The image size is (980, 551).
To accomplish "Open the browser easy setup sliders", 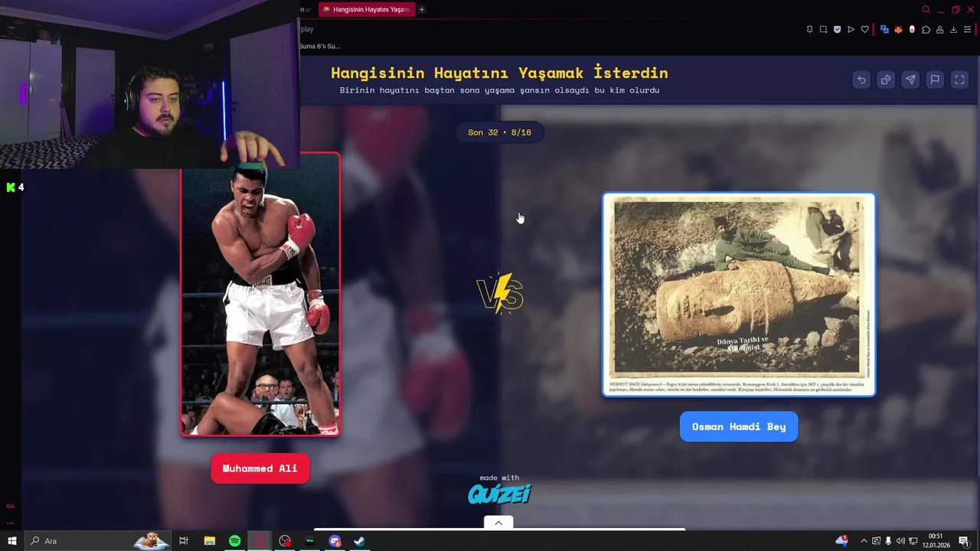I will (x=967, y=29).
